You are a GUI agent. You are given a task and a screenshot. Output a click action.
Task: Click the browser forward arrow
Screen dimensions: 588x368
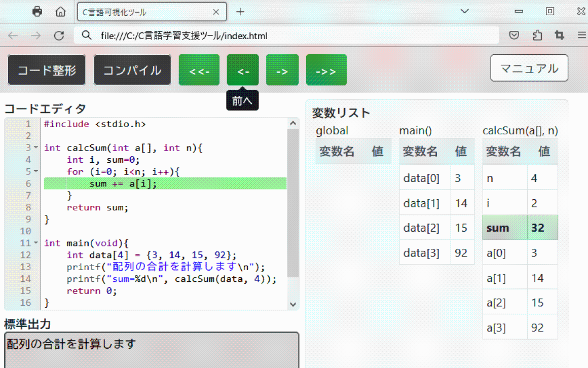click(36, 35)
